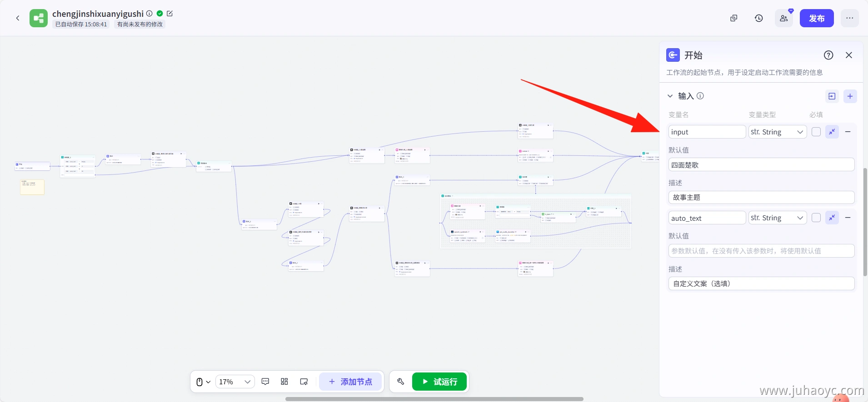Viewport: 868px width, 402px height.
Task: Check the required box for auto_text variable
Action: (x=816, y=218)
